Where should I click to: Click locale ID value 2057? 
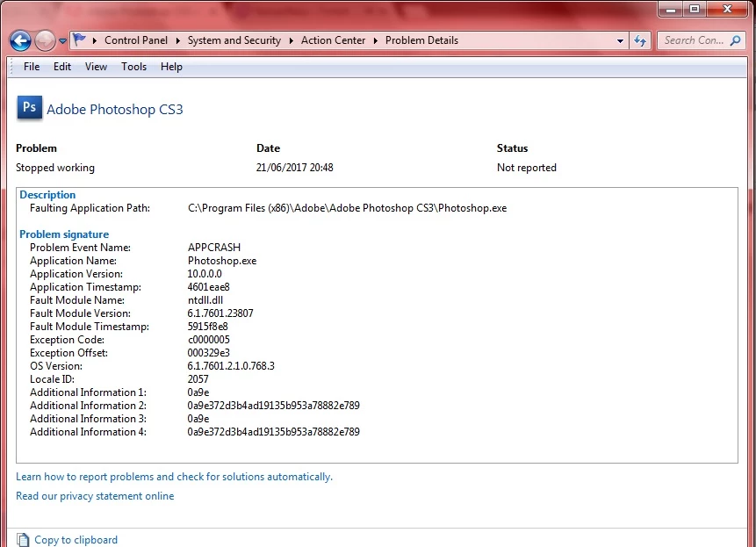[x=198, y=379]
